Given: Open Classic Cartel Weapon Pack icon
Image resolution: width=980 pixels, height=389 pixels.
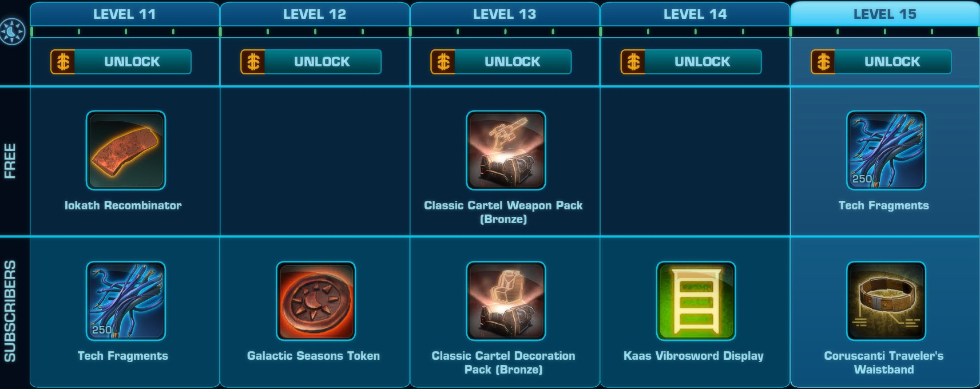Looking at the screenshot, I should click(x=506, y=150).
